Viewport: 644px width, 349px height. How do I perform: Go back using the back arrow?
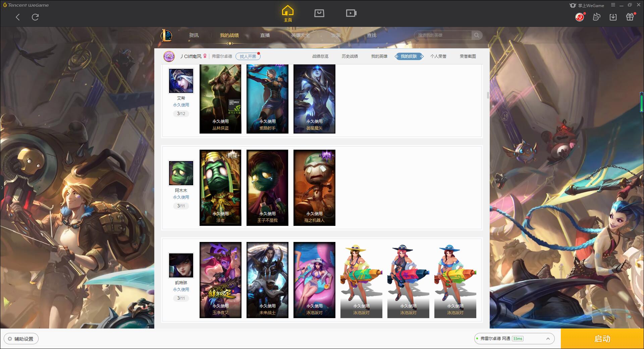point(18,17)
